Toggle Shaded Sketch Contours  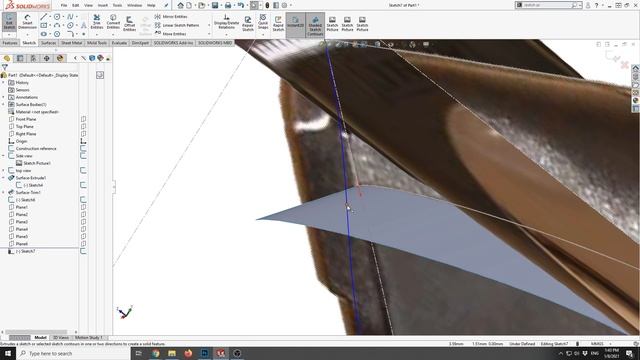[x=315, y=25]
